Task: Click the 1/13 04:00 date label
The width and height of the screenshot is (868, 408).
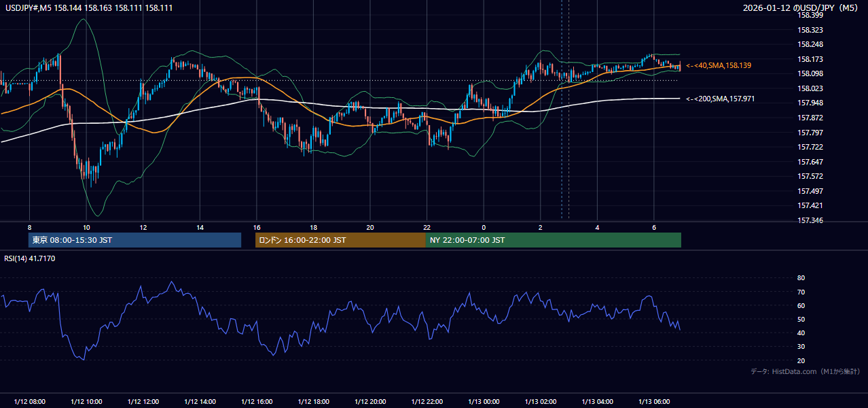Action: (597, 401)
